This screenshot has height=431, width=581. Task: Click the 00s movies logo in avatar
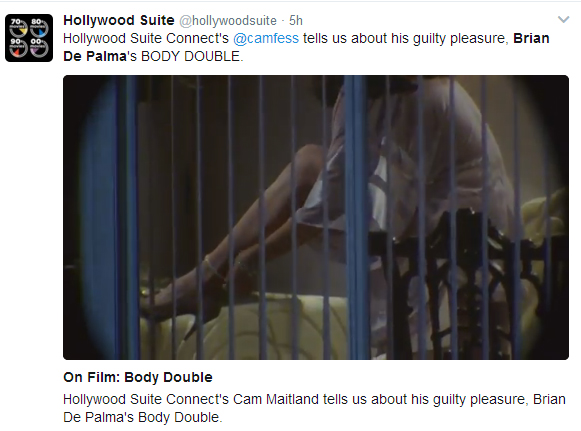(x=39, y=48)
